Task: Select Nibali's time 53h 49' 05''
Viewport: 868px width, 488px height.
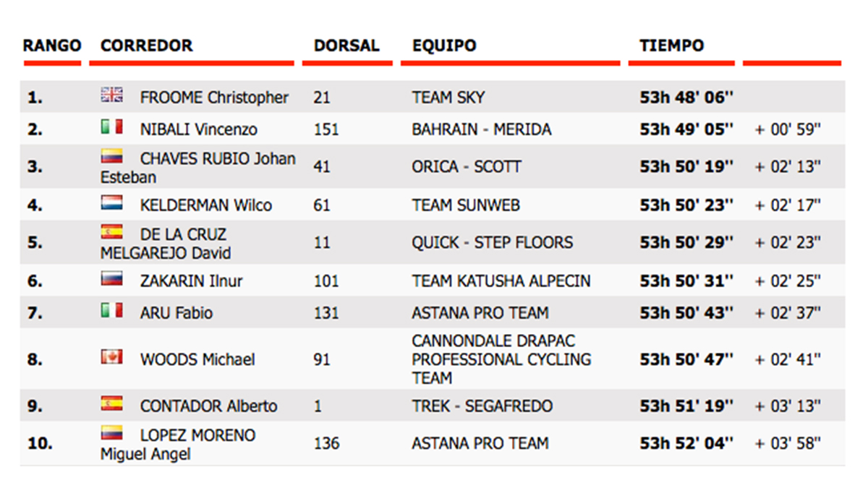Action: [x=686, y=129]
